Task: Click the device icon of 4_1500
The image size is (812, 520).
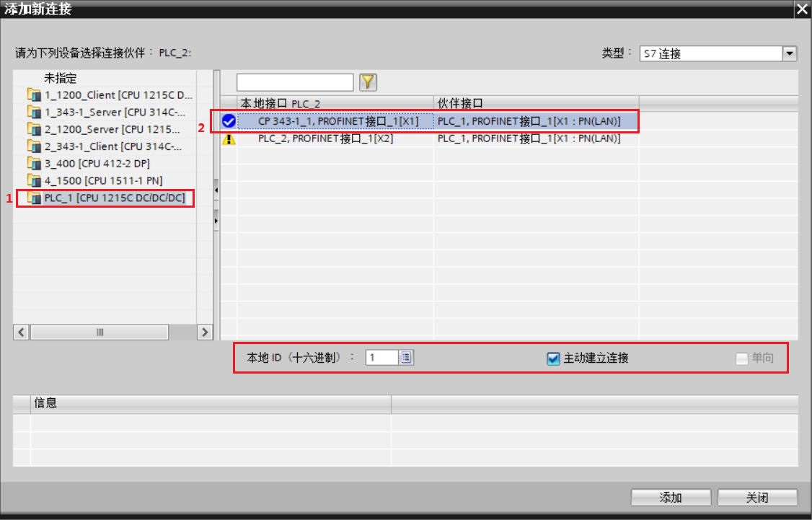Action: pyautogui.click(x=34, y=180)
